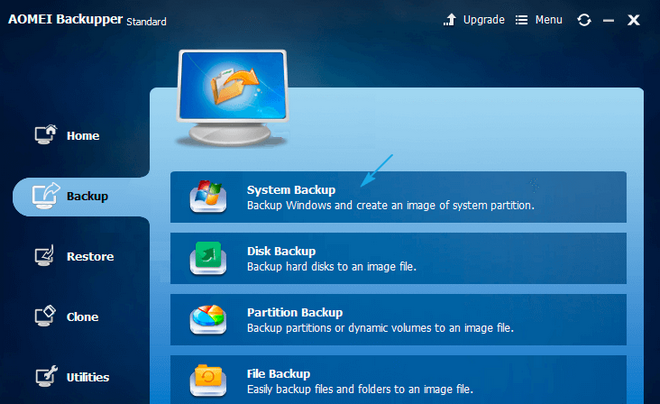Open the Home sidebar icon
The image size is (660, 404).
coord(45,135)
